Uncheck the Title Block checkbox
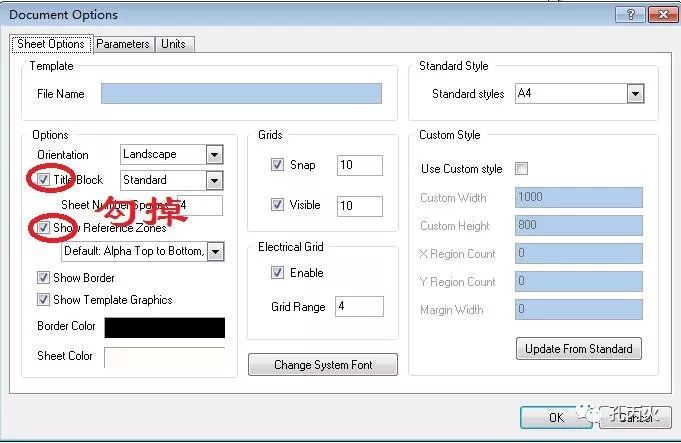The width and height of the screenshot is (681, 443). click(x=43, y=180)
